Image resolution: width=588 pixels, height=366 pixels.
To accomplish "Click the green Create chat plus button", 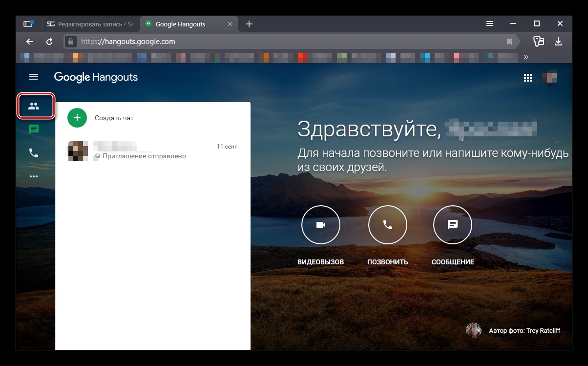I will point(77,118).
